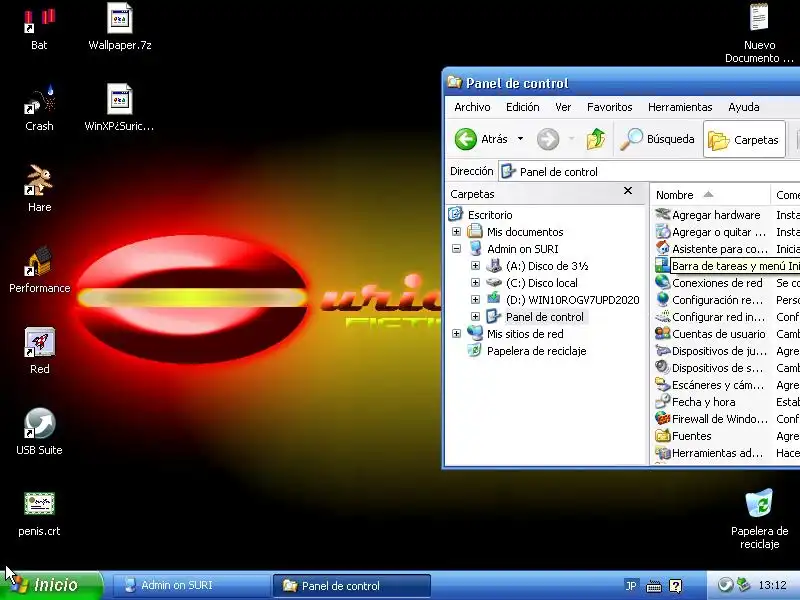This screenshot has width=800, height=600.
Task: Open the USB Suite shortcut
Action: [39, 432]
